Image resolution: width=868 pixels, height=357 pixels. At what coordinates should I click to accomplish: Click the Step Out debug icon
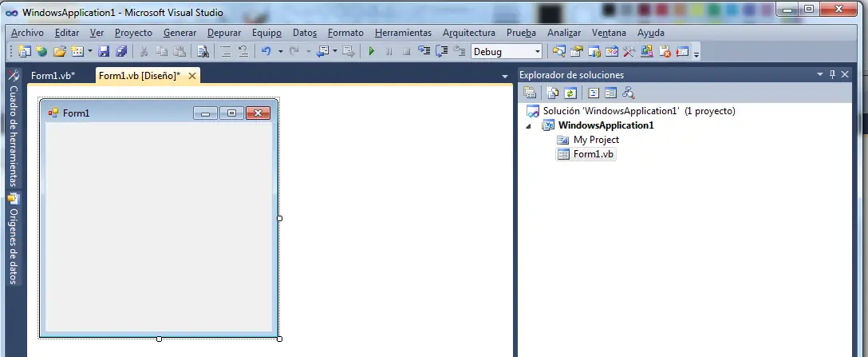coord(459,51)
